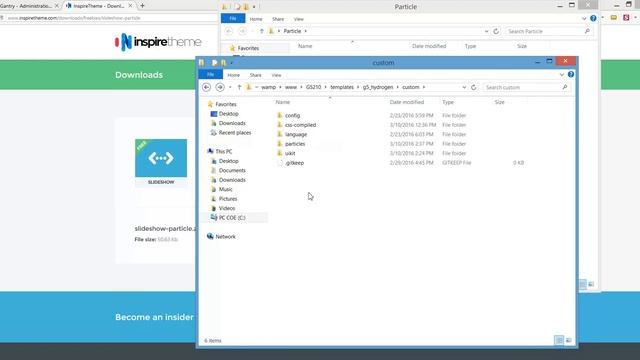This screenshot has width=640, height=360.
Task: Go up one level in custom window
Action: click(239, 87)
